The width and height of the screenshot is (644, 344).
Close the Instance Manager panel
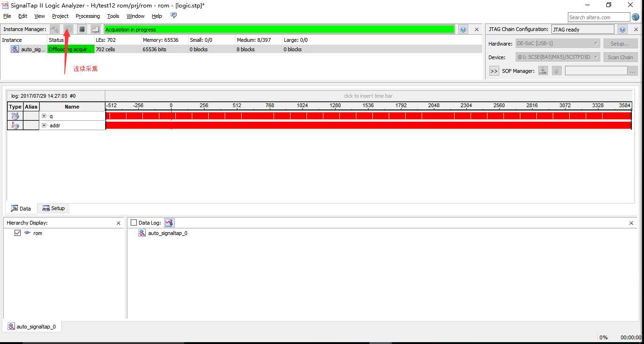point(477,29)
